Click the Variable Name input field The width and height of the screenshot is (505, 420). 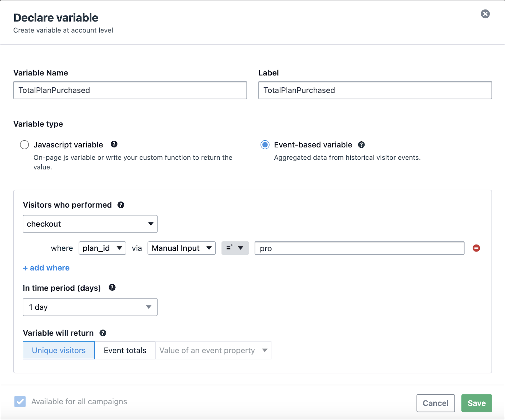point(130,90)
